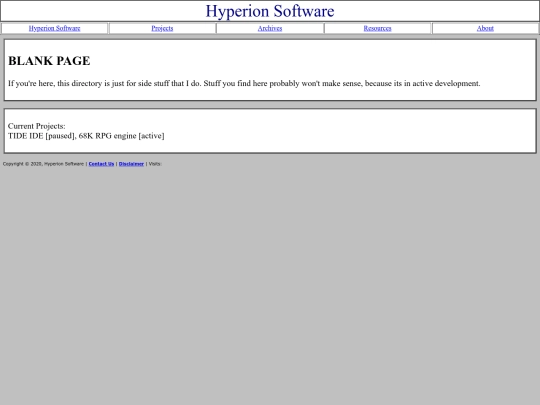
Task: Open the Hyperion Software nav link
Action: (x=54, y=28)
